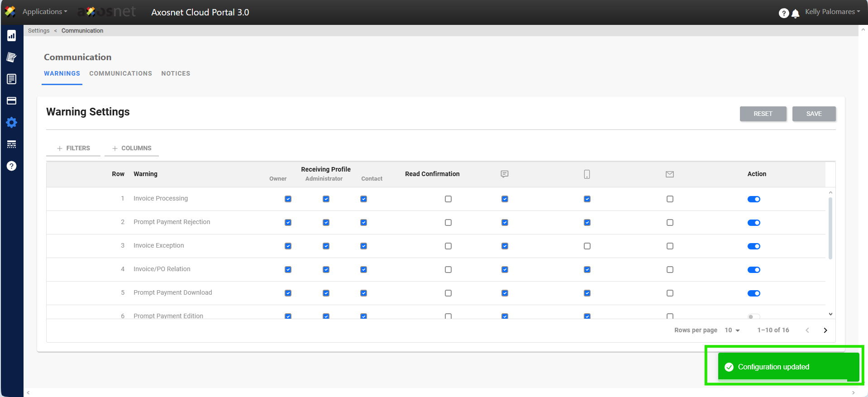The image size is (868, 397).
Task: Switch to the Communications tab
Action: click(120, 73)
